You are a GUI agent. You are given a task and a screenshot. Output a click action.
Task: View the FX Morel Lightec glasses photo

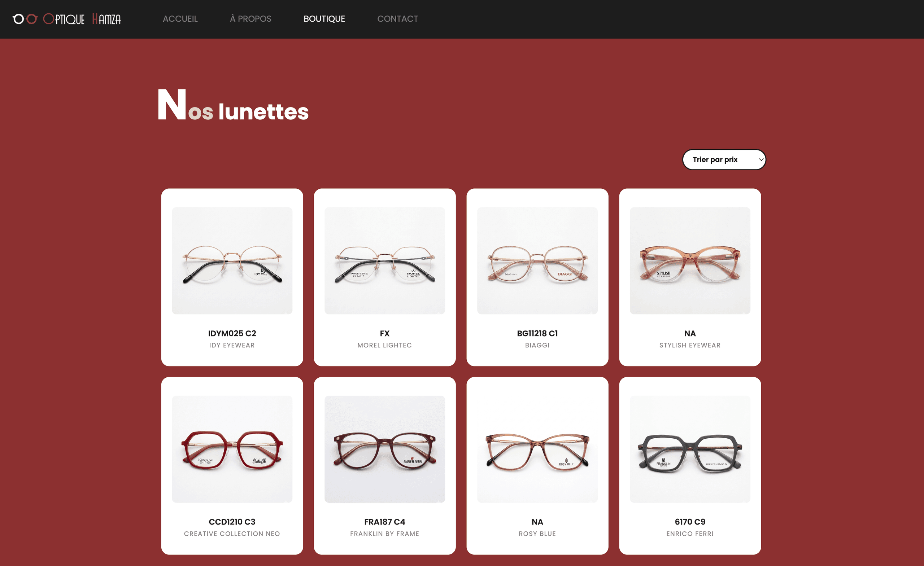(x=385, y=261)
